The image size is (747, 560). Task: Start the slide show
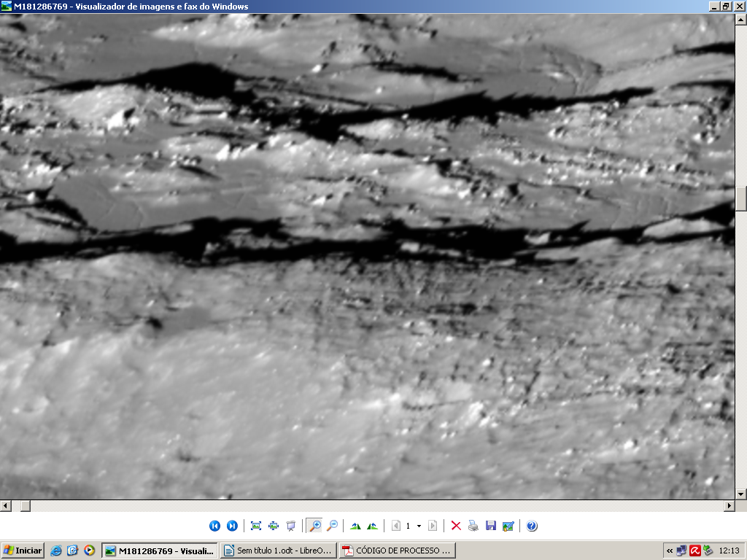point(291,526)
